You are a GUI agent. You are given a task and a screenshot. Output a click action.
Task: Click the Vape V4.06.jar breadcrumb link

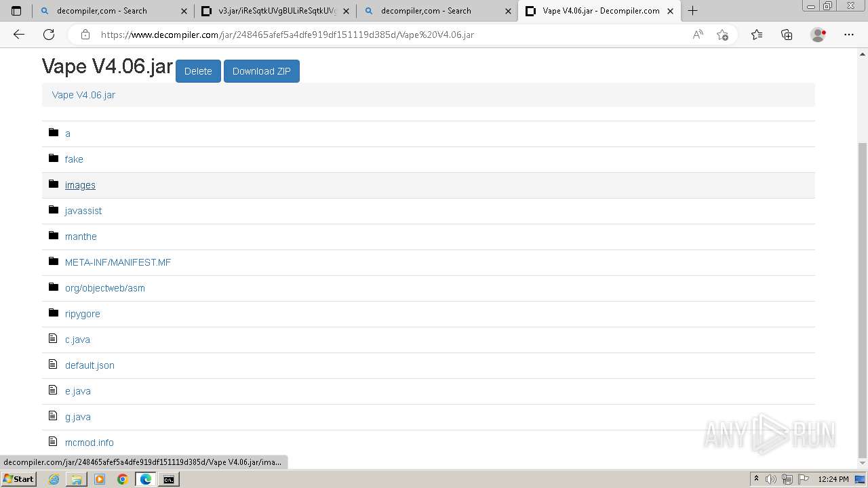tap(83, 95)
